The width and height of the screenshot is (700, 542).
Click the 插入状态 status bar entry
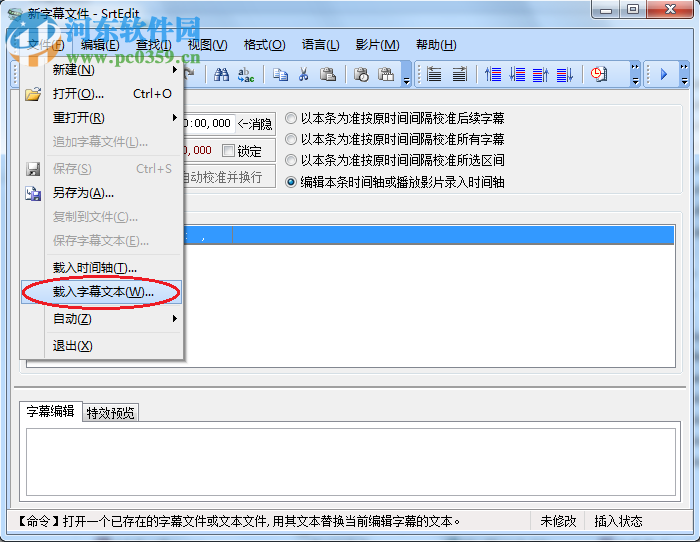(618, 521)
